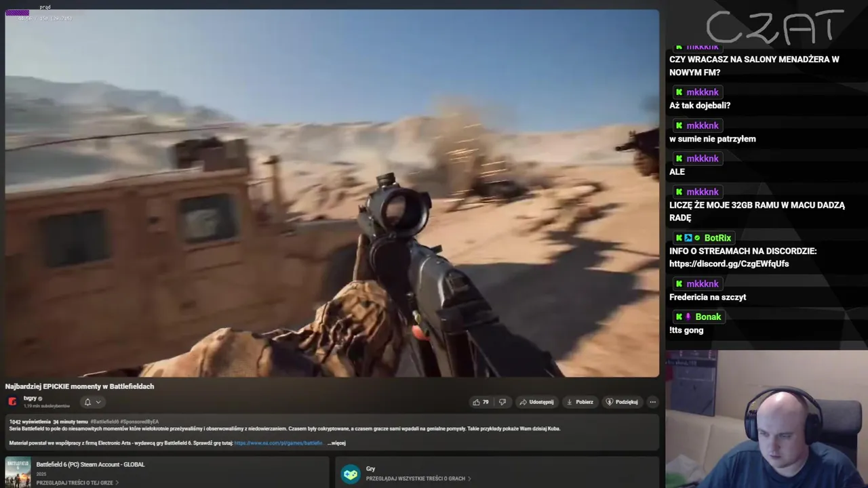Click the Gry gaming controller icon
The image size is (868, 488).
pos(351,474)
